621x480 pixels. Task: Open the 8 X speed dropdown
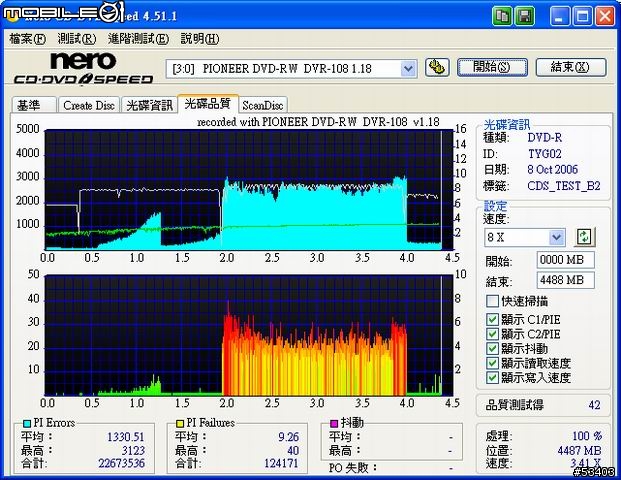556,237
